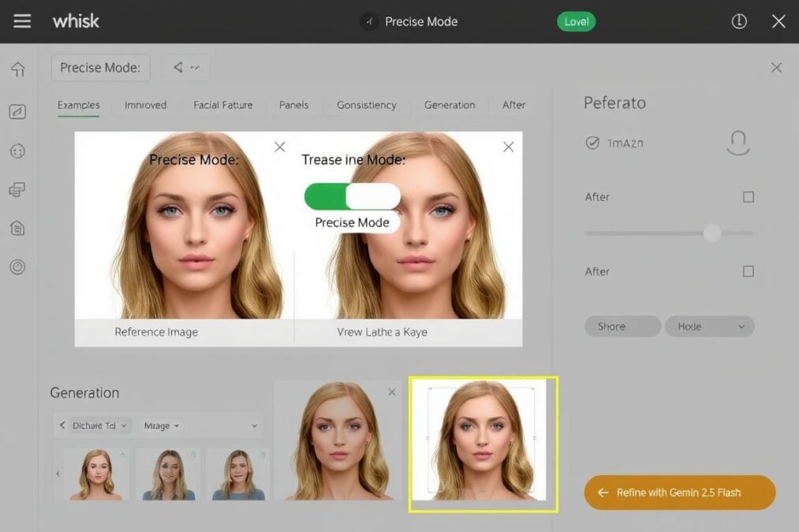The height and width of the screenshot is (532, 799).
Task: Open the info icon in the top bar
Action: coord(738,21)
